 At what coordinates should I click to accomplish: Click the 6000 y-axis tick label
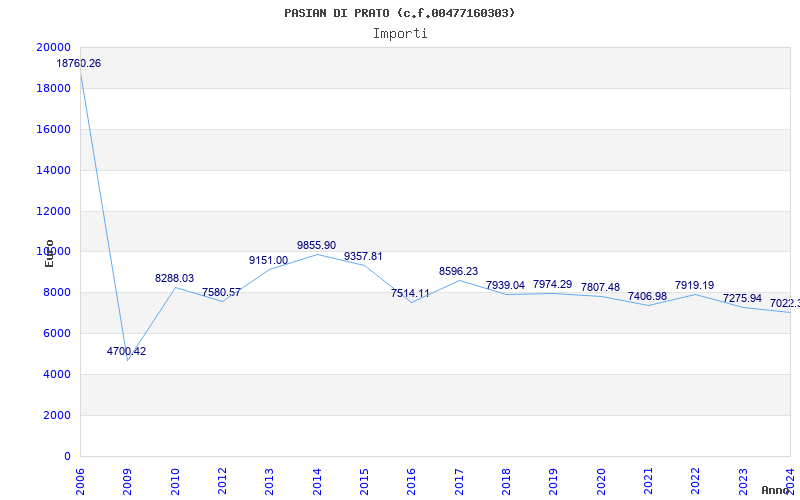pos(56,333)
